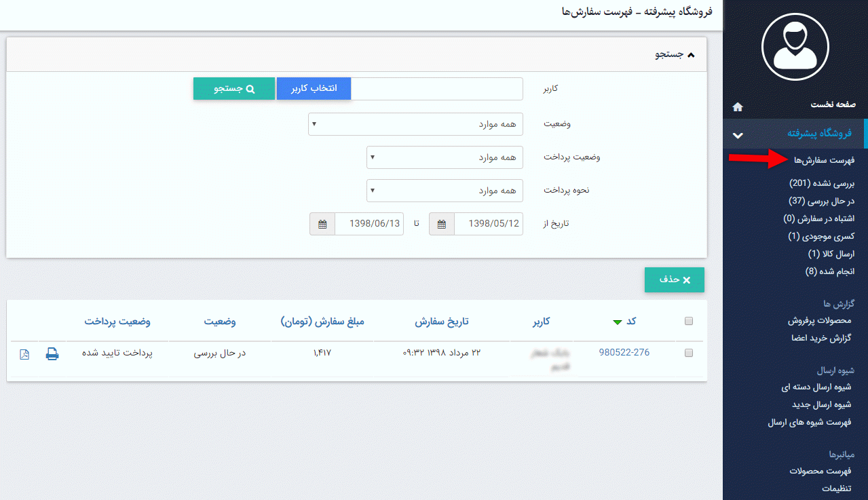Click the print icon for order 980522-276

pos(52,353)
